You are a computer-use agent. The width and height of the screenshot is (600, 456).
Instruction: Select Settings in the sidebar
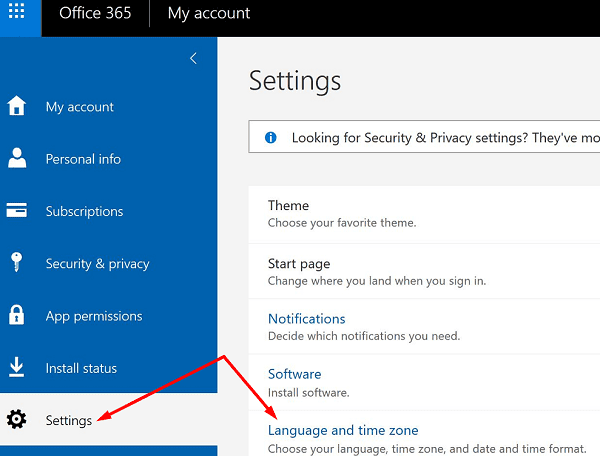68,420
